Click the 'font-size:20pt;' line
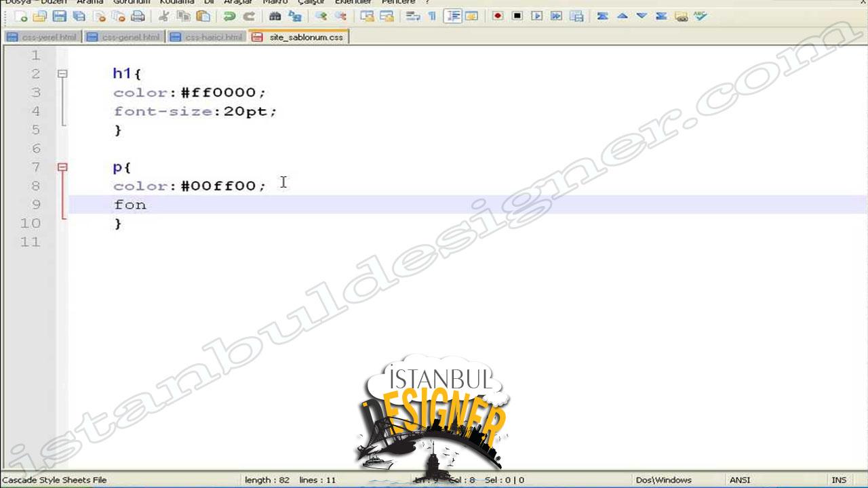This screenshot has width=868, height=488. (x=195, y=111)
